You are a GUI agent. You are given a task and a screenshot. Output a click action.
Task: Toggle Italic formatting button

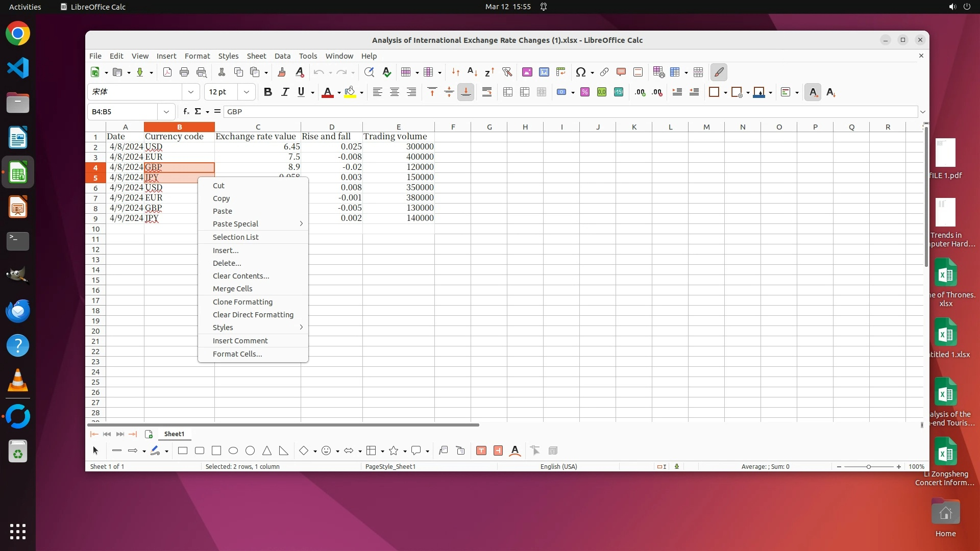pyautogui.click(x=285, y=92)
